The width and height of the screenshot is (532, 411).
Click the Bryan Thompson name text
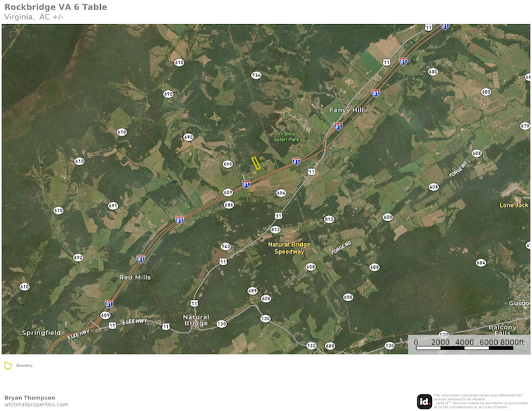click(x=30, y=398)
